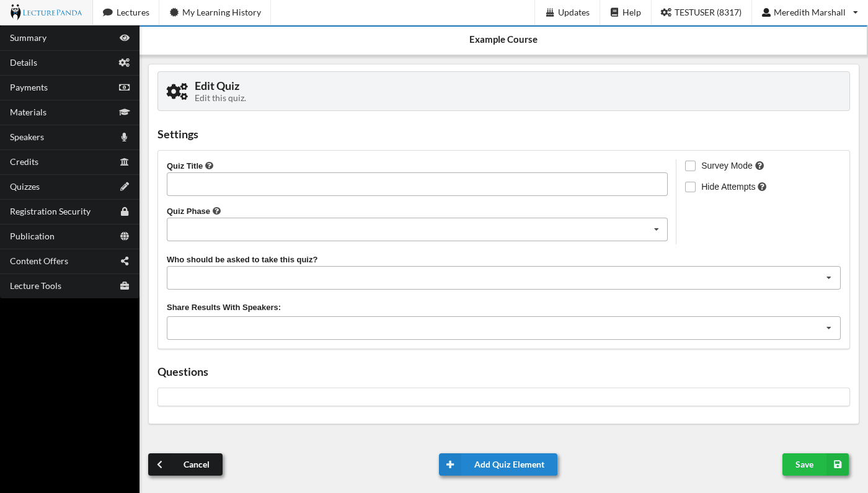The width and height of the screenshot is (868, 493).
Task: Check the Hide Attempts checkbox
Action: (690, 187)
